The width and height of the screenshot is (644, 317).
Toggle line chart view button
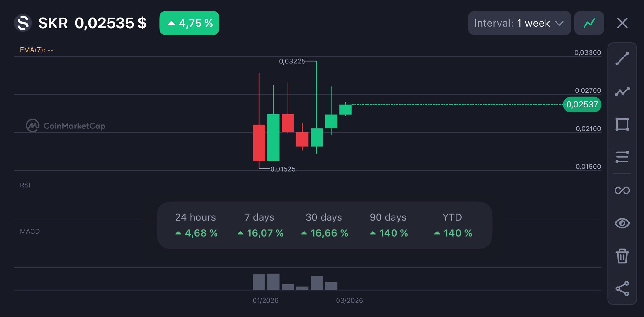(589, 23)
